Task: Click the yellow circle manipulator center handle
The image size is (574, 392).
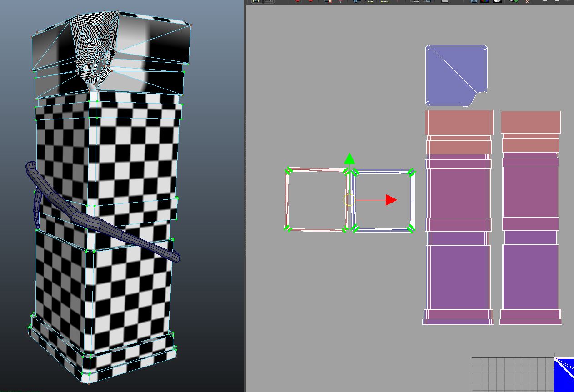Action: (349, 200)
